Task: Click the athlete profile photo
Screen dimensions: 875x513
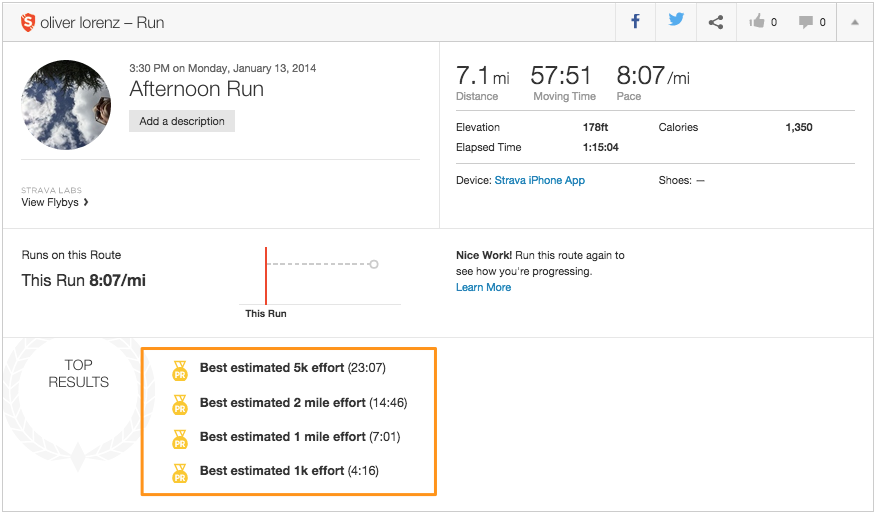Action: tap(66, 105)
